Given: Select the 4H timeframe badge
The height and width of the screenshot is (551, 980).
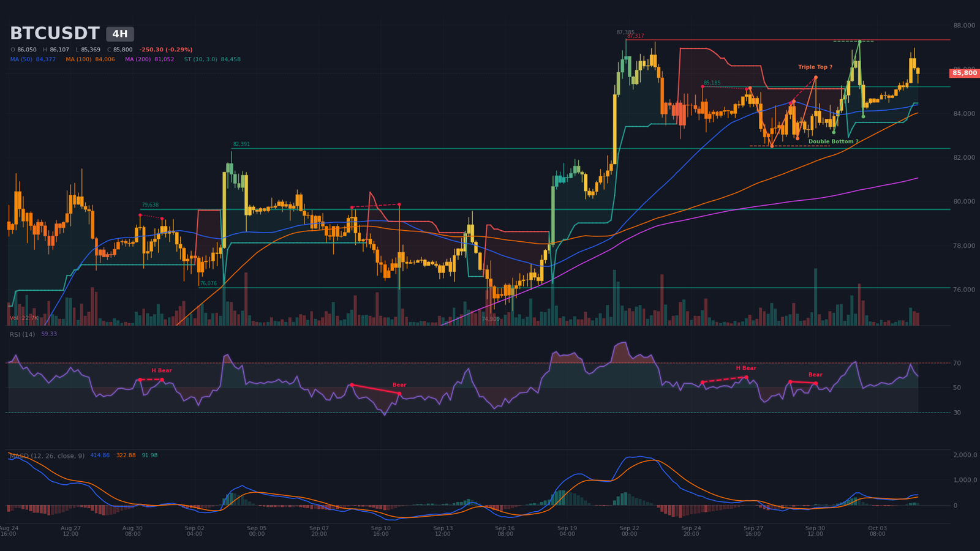Looking at the screenshot, I should pyautogui.click(x=120, y=34).
